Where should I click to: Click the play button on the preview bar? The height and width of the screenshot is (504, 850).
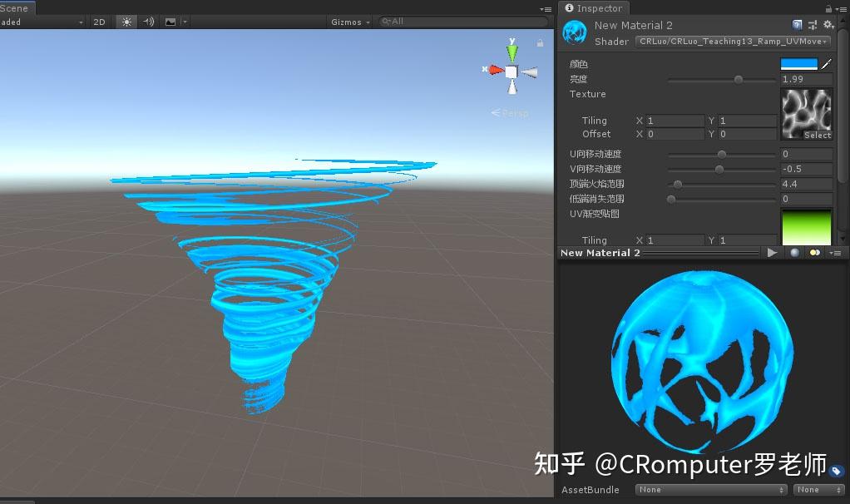click(x=773, y=252)
